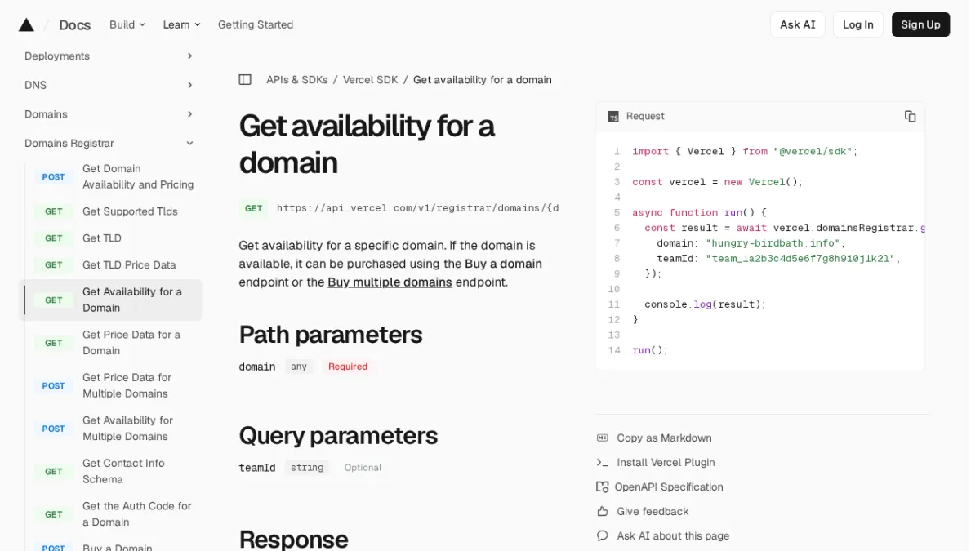This screenshot has height=551, width=980.
Task: Expand the Domains sidebar section
Action: pos(109,114)
